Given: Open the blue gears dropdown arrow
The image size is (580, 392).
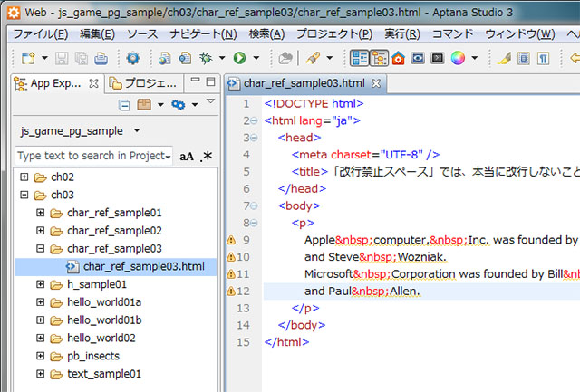Looking at the screenshot, I should 195,105.
